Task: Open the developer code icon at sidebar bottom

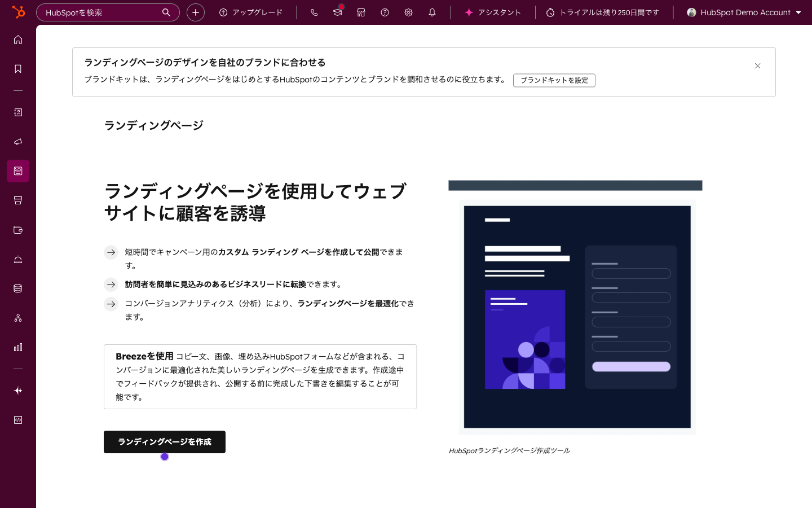Action: click(18, 420)
